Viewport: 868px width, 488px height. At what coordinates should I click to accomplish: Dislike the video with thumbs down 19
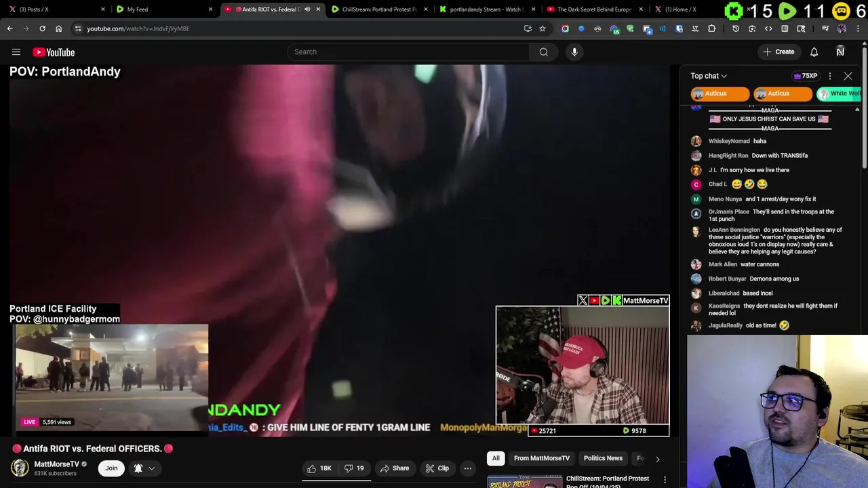point(354,468)
